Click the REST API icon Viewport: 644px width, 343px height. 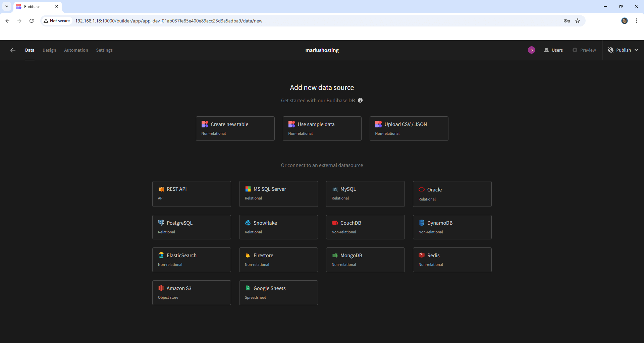(x=161, y=189)
